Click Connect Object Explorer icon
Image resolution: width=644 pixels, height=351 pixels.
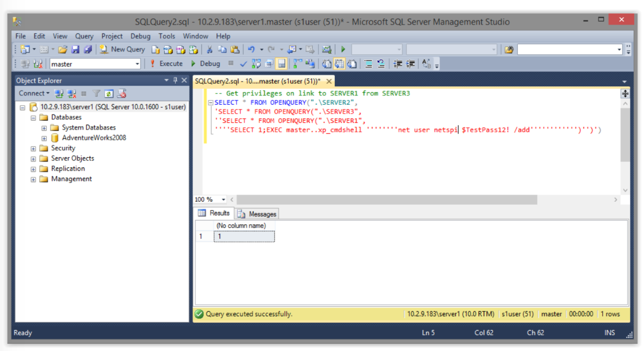point(59,93)
